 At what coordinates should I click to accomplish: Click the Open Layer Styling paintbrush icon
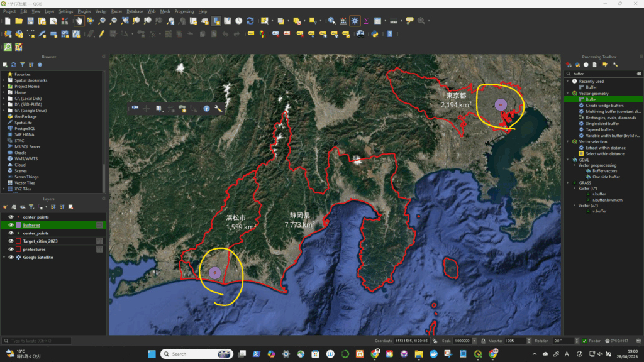pyautogui.click(x=5, y=207)
